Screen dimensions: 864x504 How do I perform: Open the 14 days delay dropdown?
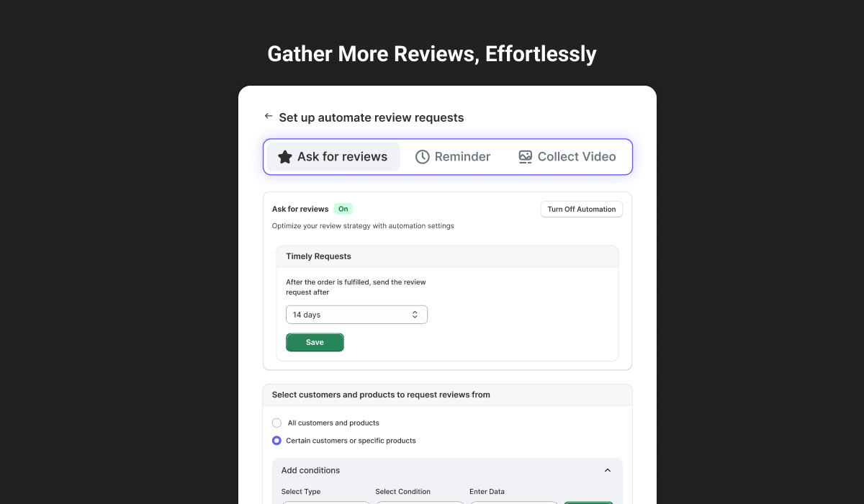pyautogui.click(x=356, y=315)
